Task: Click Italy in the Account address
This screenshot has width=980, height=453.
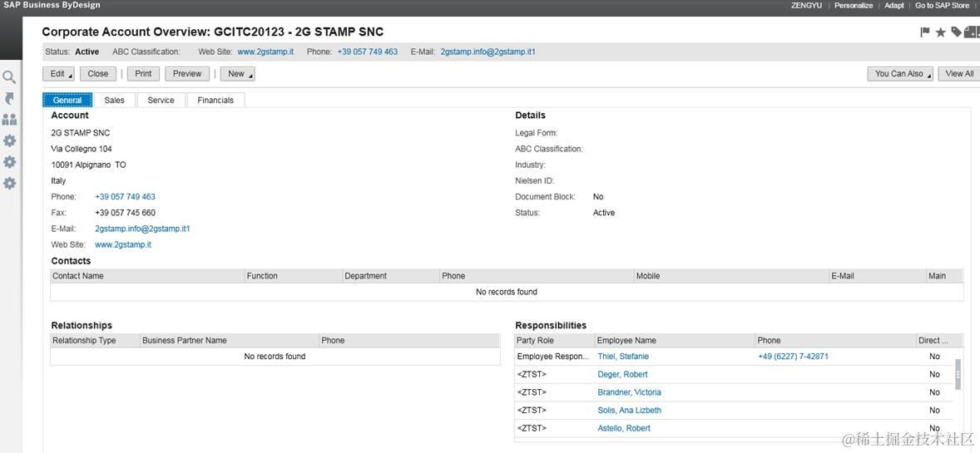Action: [x=59, y=181]
